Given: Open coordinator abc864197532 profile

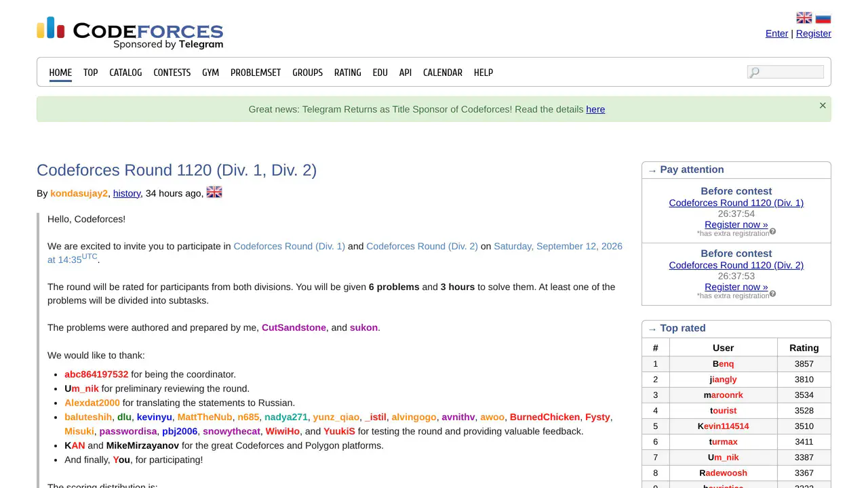Looking at the screenshot, I should (96, 374).
